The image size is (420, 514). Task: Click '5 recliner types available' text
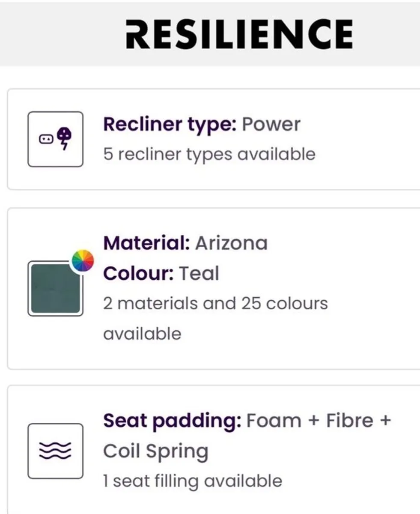(209, 154)
